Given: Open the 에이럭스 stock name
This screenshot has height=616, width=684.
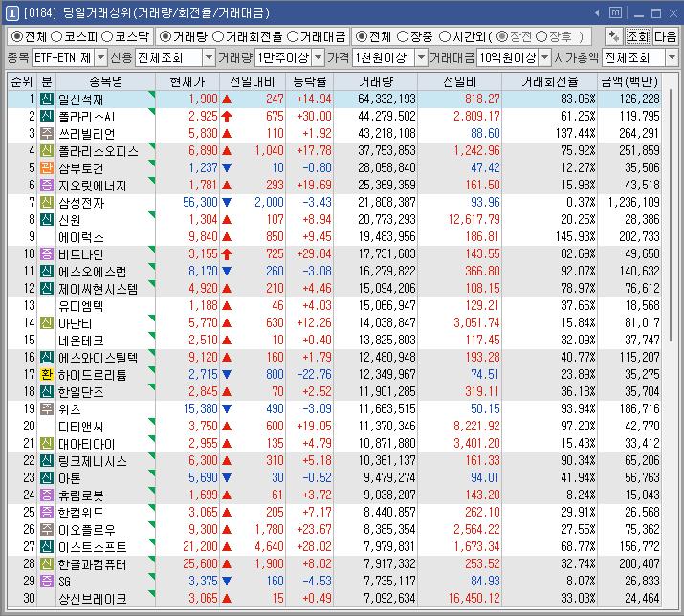Looking at the screenshot, I should pos(81,237).
